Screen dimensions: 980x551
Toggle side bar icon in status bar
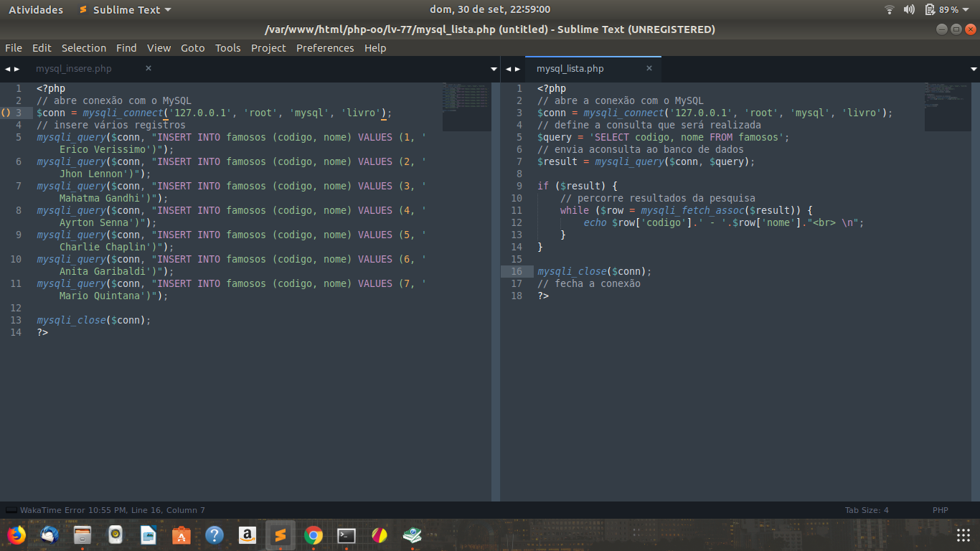[x=11, y=510]
